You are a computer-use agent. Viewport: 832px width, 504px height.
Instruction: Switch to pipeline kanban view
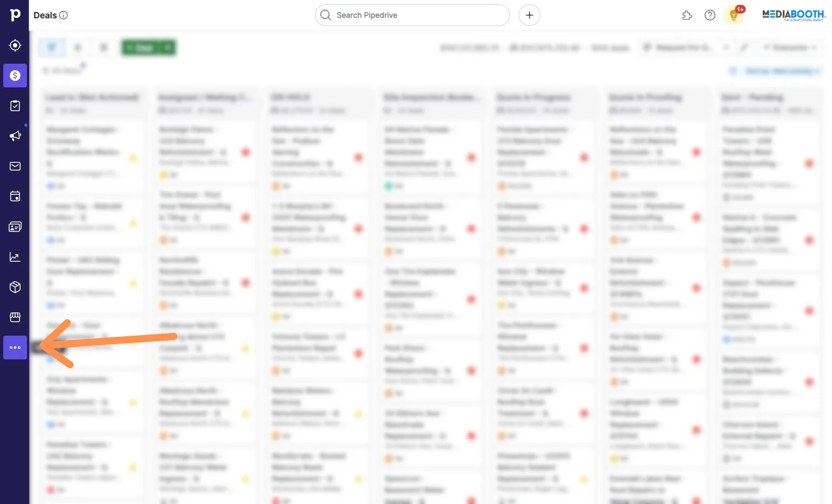point(51,47)
